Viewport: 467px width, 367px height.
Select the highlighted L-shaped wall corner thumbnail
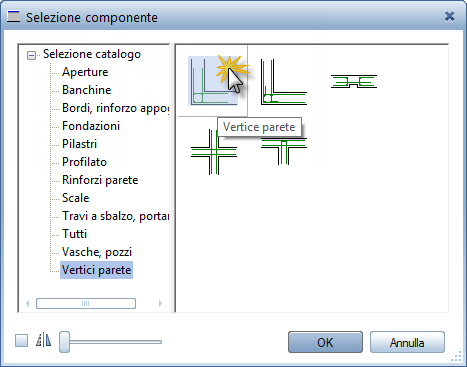click(213, 81)
